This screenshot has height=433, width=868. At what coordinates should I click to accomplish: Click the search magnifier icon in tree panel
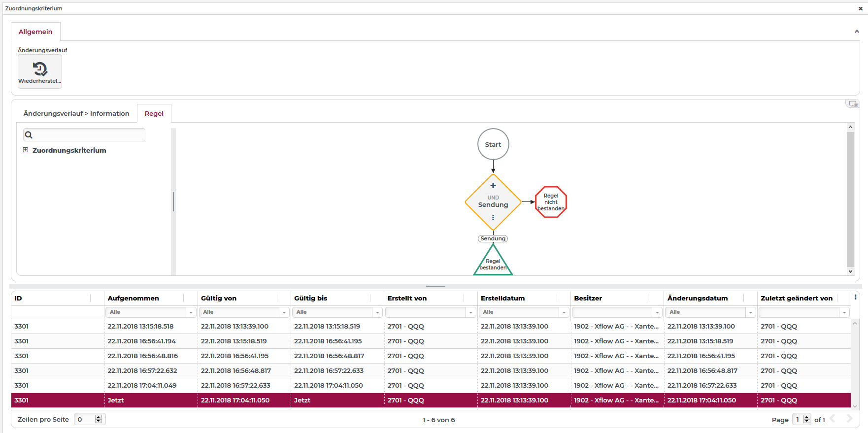pyautogui.click(x=29, y=135)
